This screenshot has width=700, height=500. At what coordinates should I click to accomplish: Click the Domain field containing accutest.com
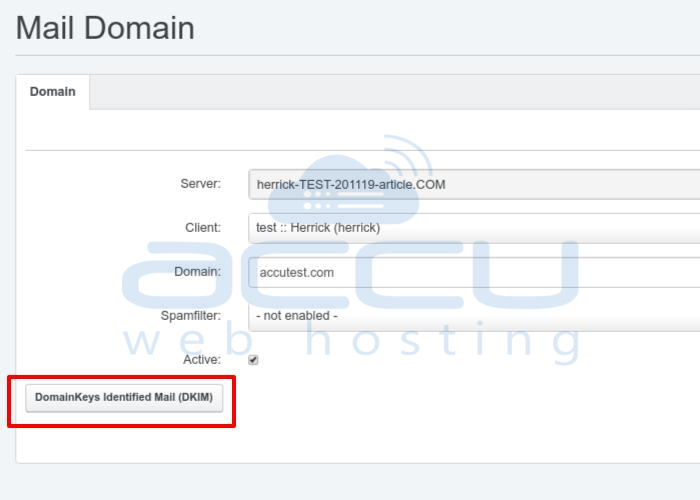coord(474,272)
